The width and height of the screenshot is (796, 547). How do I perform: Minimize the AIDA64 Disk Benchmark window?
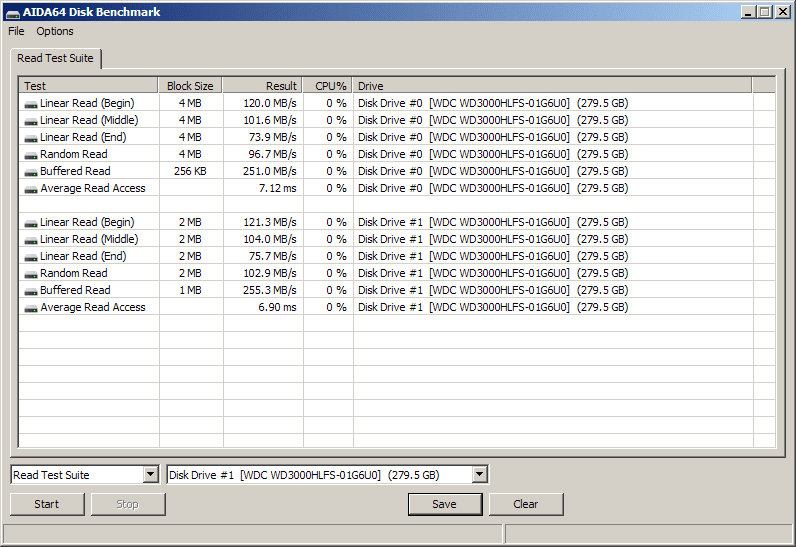point(748,12)
